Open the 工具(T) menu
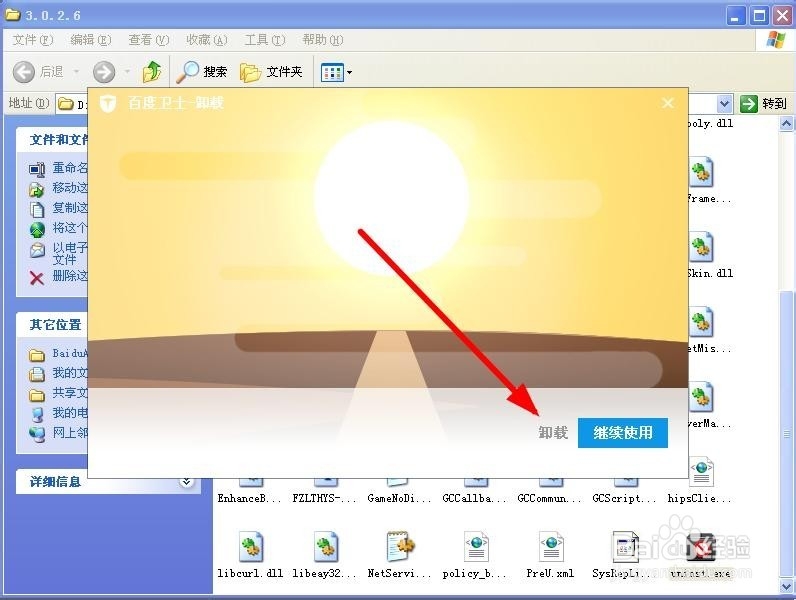The image size is (796, 600). point(264,40)
